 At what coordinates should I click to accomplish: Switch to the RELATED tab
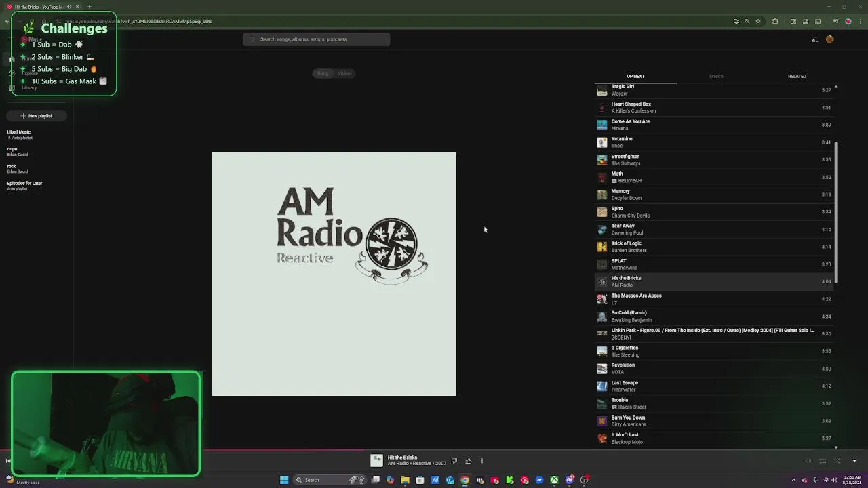point(797,76)
